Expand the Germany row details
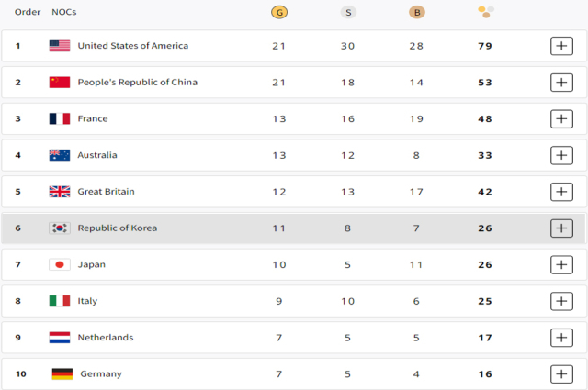The image size is (588, 390). click(x=561, y=373)
